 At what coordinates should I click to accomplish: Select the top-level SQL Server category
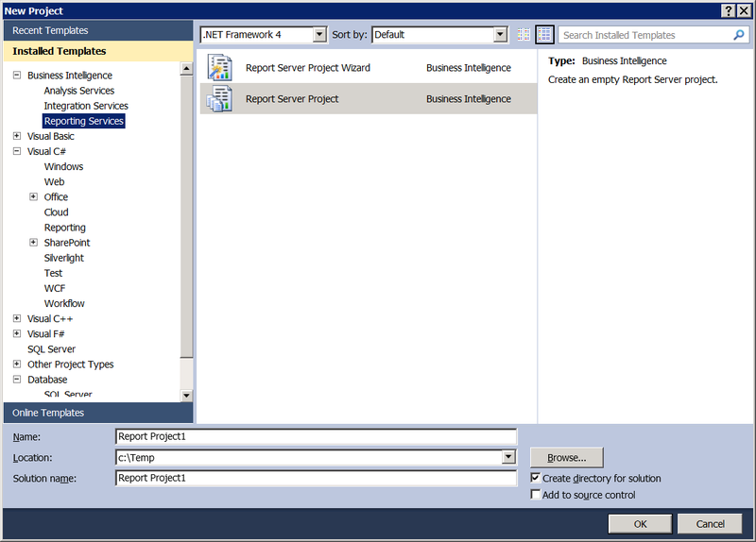[51, 349]
